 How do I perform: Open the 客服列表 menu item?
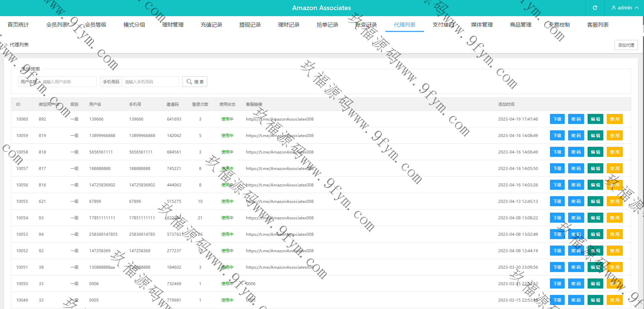pos(598,25)
